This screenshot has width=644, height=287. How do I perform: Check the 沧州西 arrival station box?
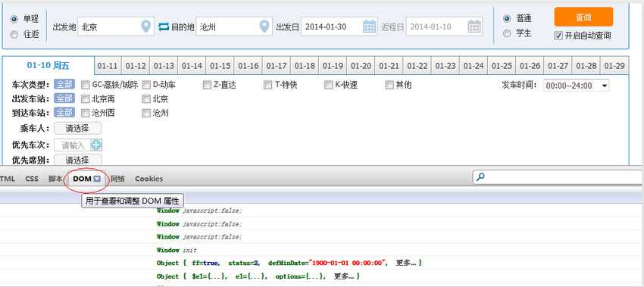85,113
